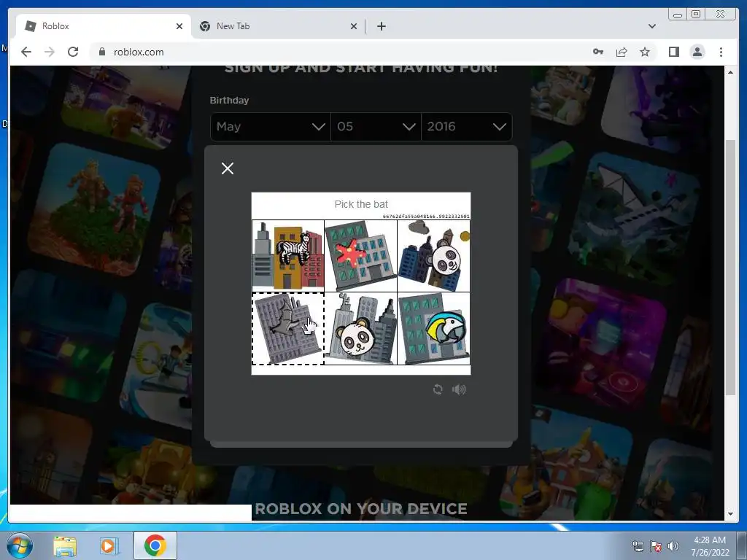Click the page scrollbar up arrow
This screenshot has width=747, height=560.
[x=730, y=72]
